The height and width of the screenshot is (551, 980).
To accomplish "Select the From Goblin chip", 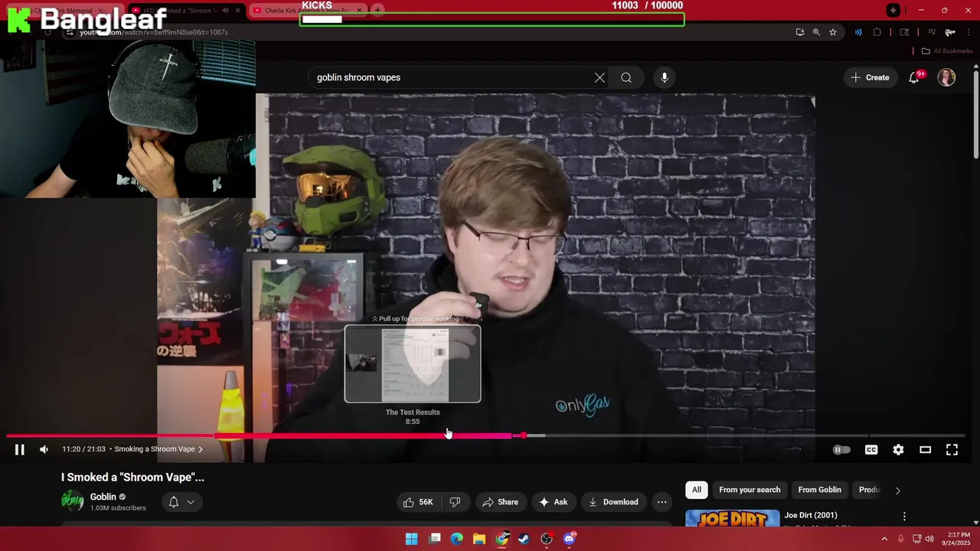I will [x=819, y=490].
